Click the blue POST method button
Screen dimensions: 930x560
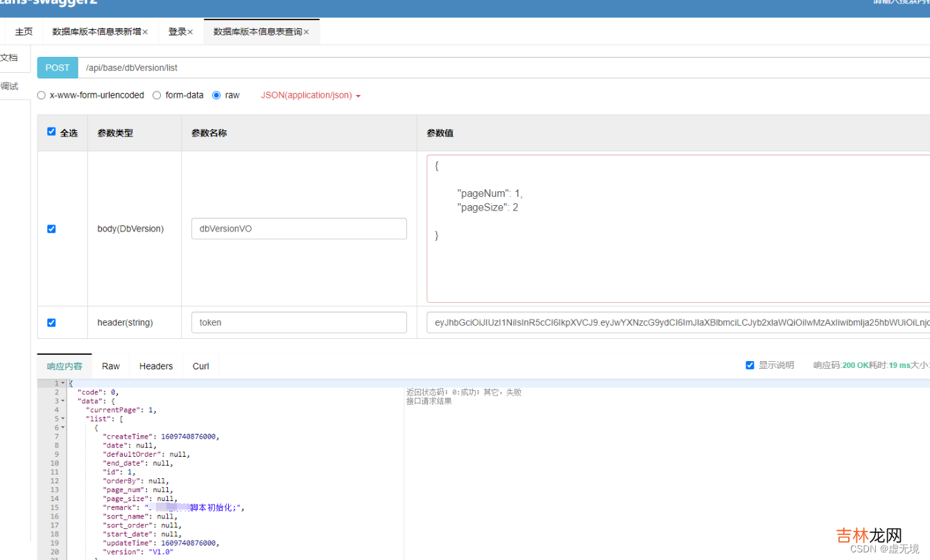pyautogui.click(x=58, y=68)
